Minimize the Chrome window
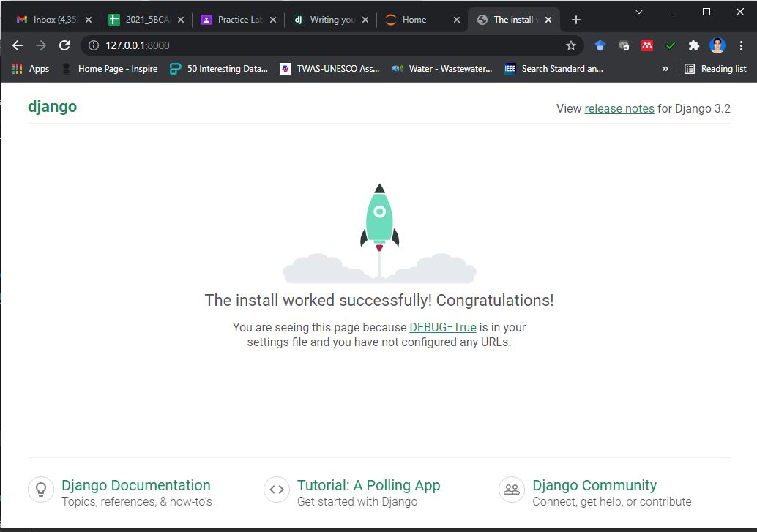757x532 pixels. pos(673,12)
